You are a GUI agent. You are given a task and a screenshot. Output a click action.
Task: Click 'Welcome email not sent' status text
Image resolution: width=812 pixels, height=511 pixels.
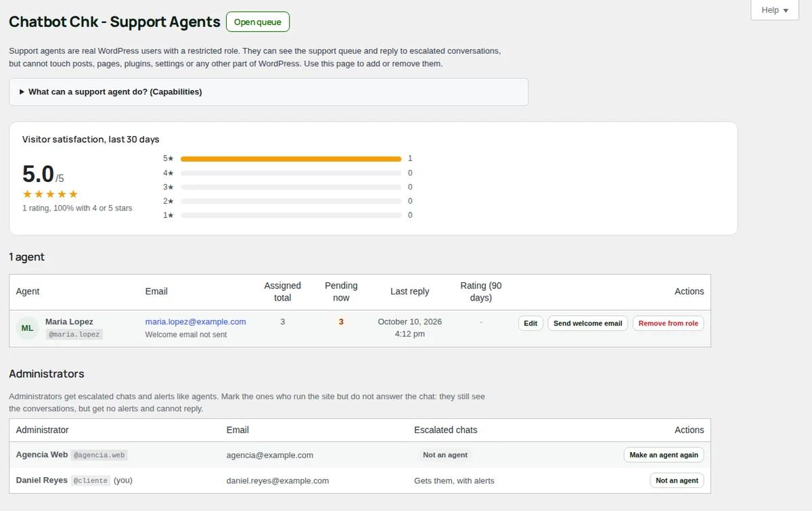(x=186, y=334)
